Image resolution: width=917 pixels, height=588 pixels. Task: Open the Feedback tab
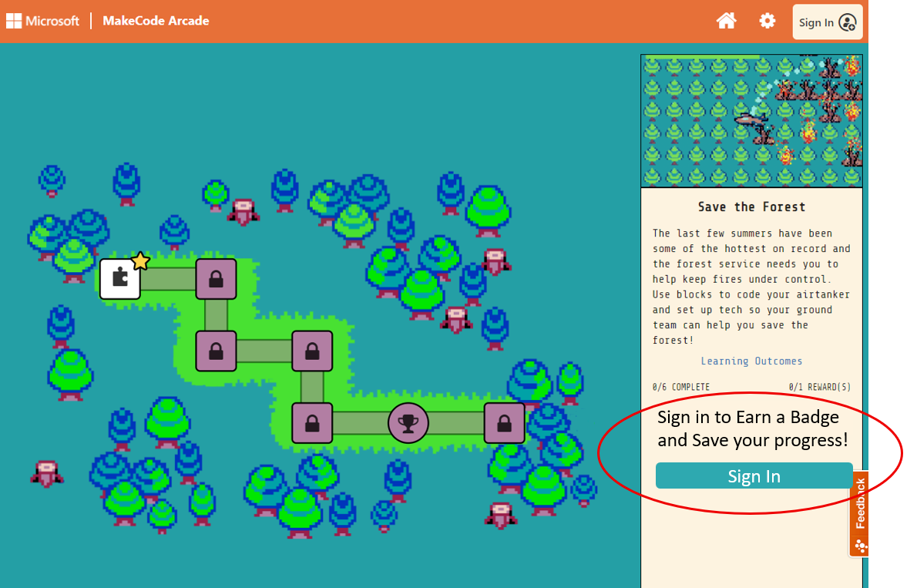click(859, 514)
